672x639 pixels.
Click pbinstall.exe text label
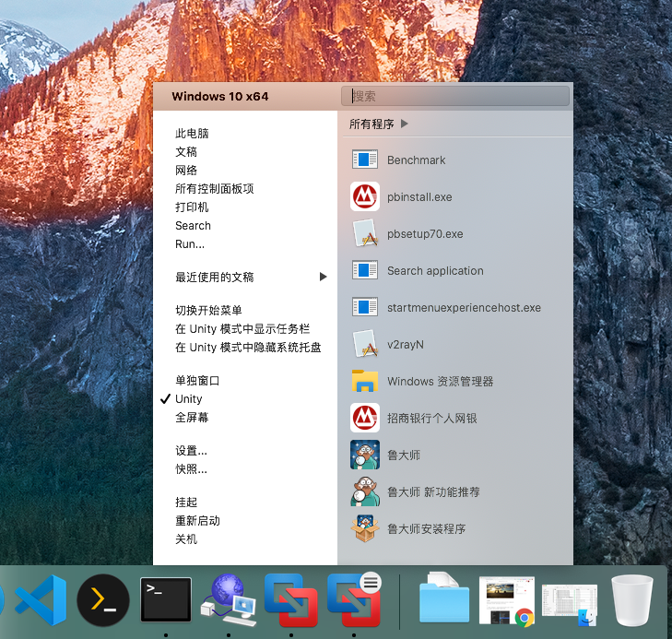click(x=419, y=196)
